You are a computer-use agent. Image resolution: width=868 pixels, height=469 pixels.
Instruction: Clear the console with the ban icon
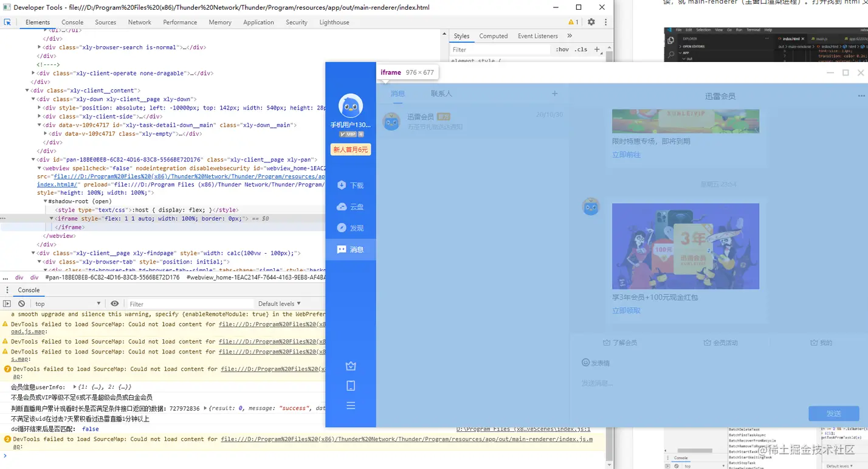(x=22, y=304)
